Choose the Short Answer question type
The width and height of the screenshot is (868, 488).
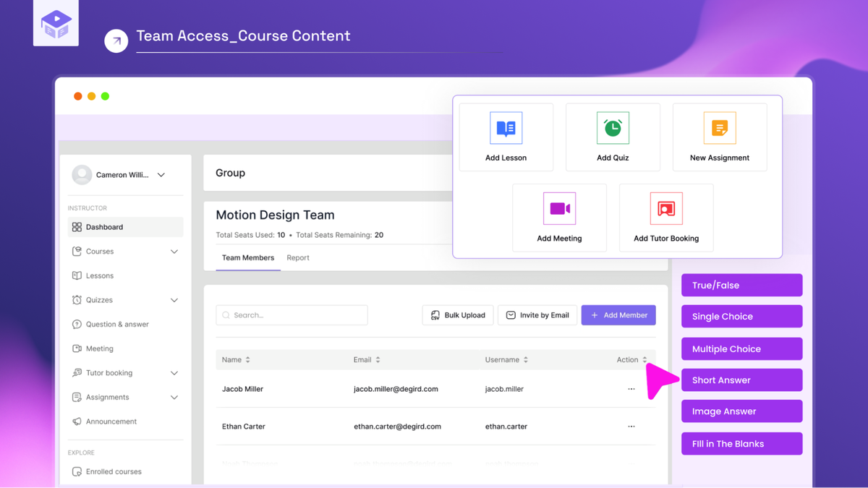point(741,380)
